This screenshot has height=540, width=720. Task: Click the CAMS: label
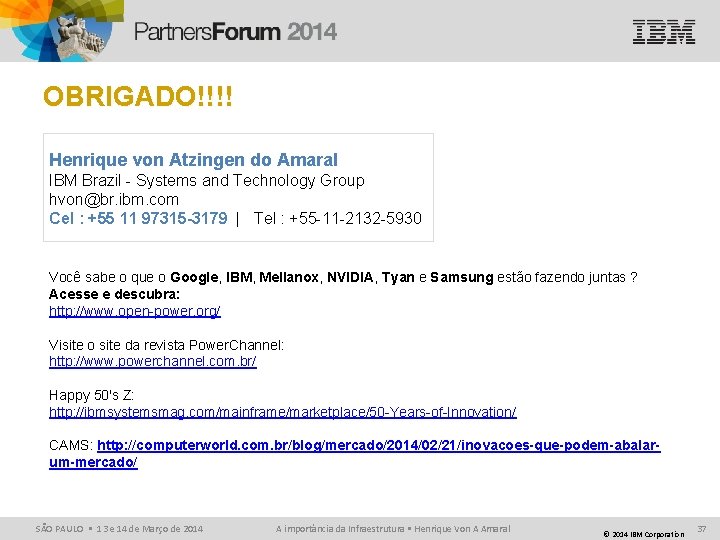pyautogui.click(x=71, y=445)
